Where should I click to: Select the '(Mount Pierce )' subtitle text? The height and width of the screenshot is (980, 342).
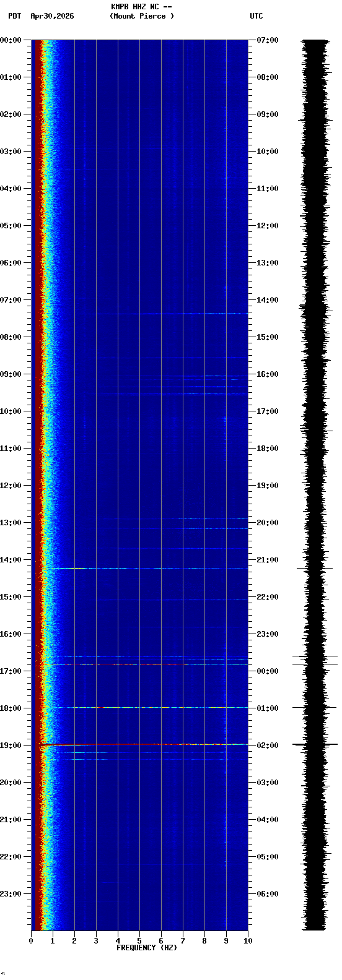pos(142,16)
